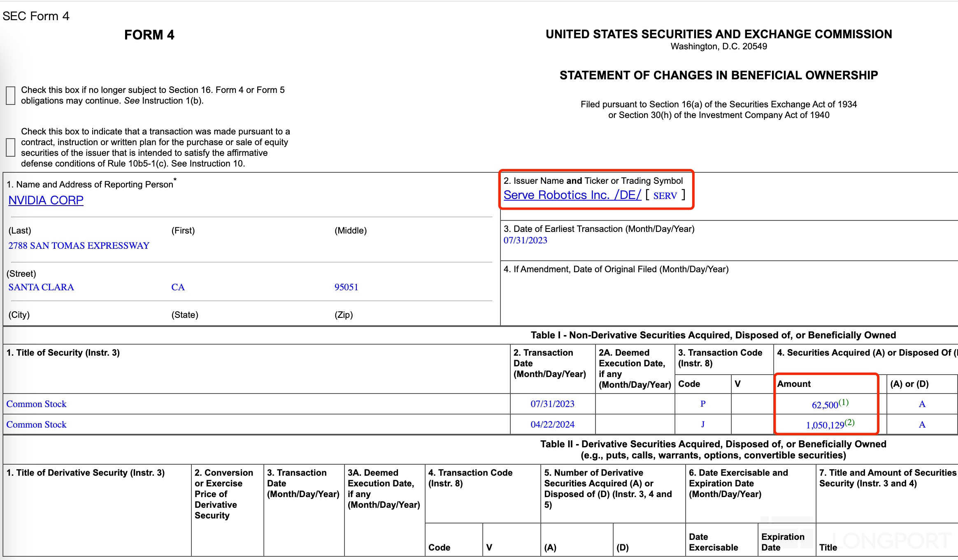Click the city value SANTA CLARA

(x=41, y=287)
